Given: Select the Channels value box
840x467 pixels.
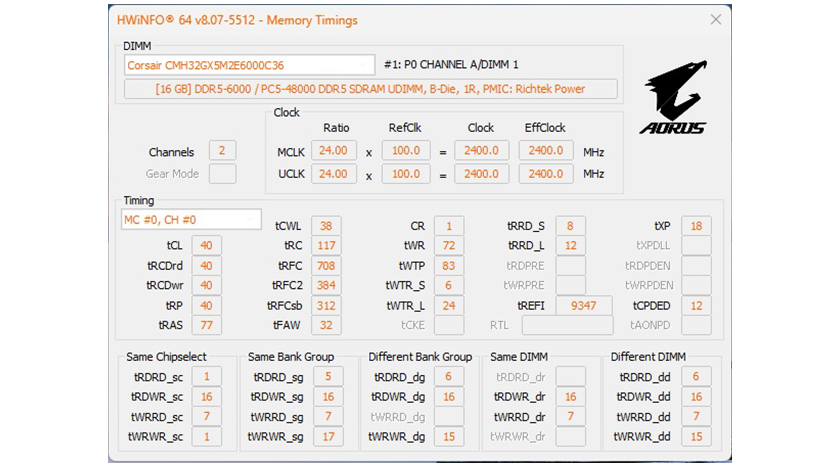Looking at the screenshot, I should click(222, 152).
